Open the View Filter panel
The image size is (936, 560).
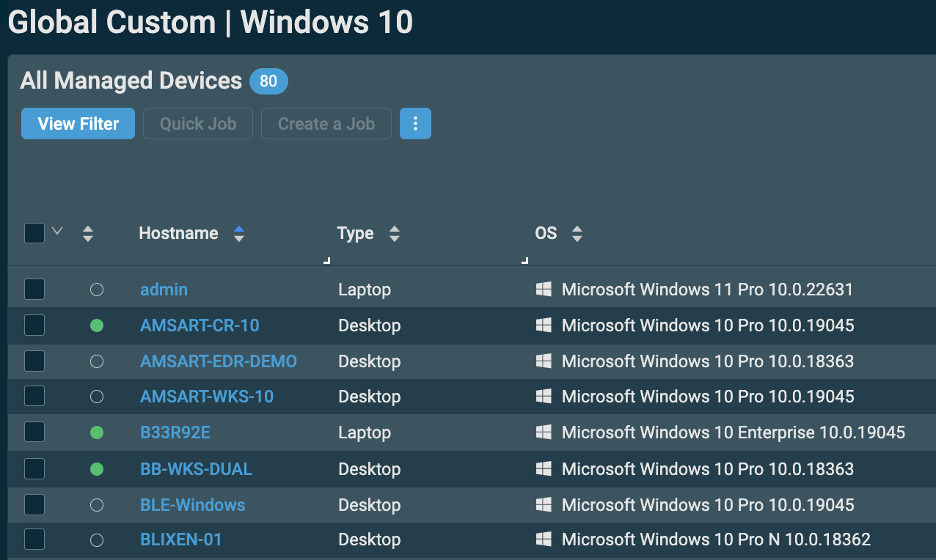tap(78, 124)
